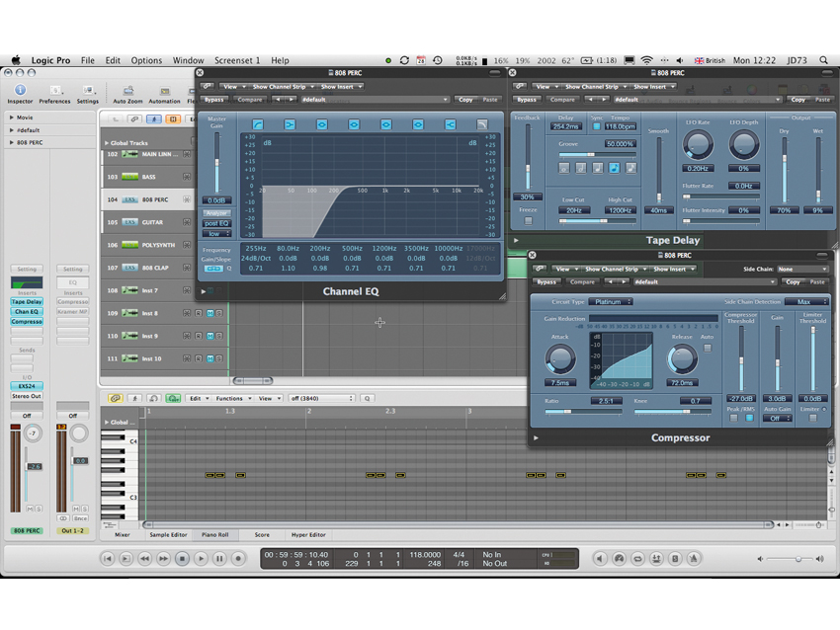Open the Circuit Type Platinum dropdown

click(x=611, y=302)
